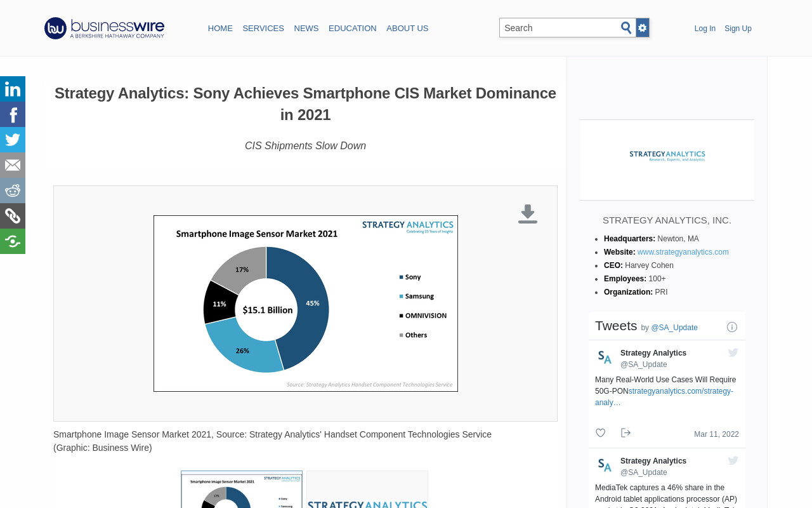Open NEWS menu
Viewport: 812px width, 508px height.
point(306,29)
